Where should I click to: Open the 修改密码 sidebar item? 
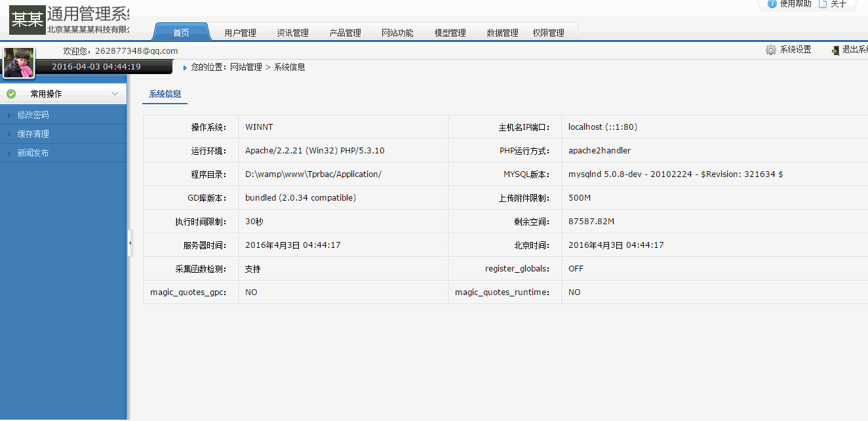(x=33, y=115)
